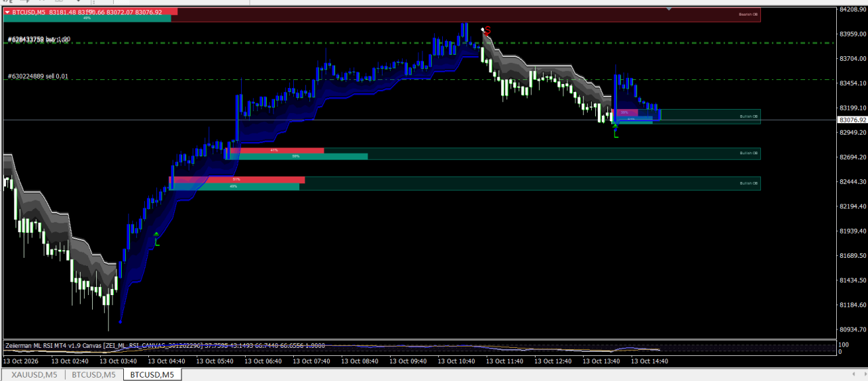Screen dimensions: 868x381
Task: Switch to the XAUUSD,M5 chart tab
Action: [x=35, y=374]
